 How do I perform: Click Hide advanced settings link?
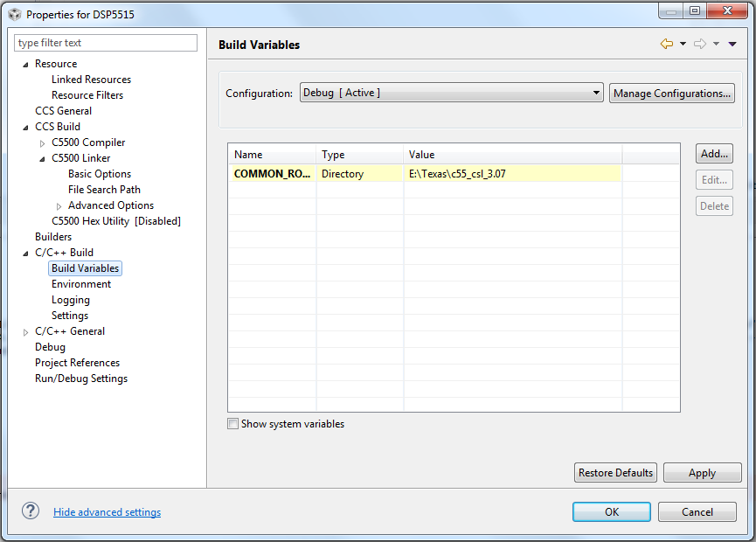coord(107,512)
